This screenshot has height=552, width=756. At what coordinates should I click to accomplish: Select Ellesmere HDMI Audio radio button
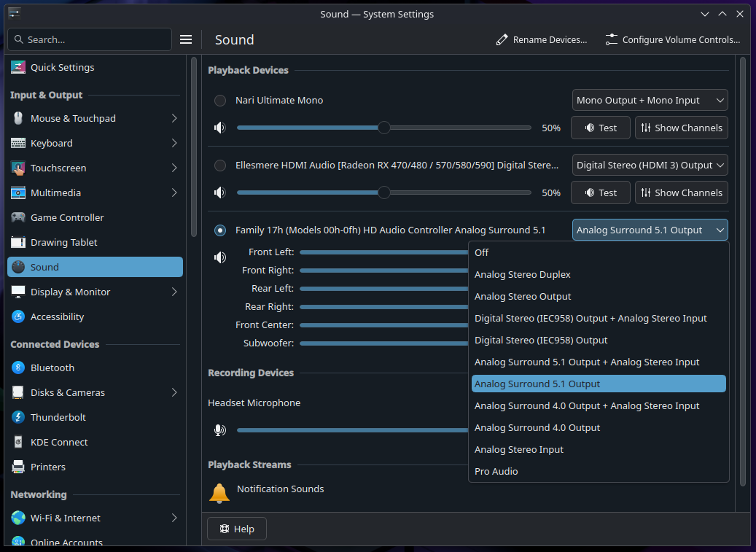[x=220, y=166]
